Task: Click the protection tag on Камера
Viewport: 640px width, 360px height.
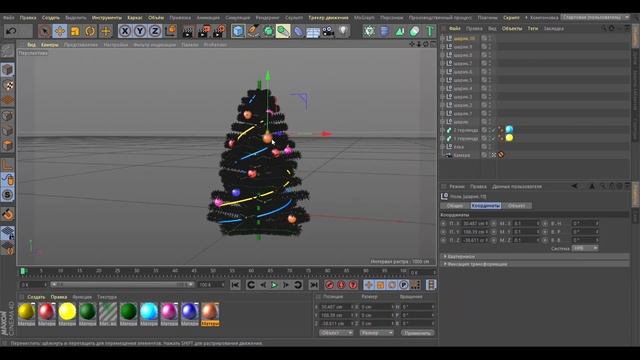Action: (501, 155)
